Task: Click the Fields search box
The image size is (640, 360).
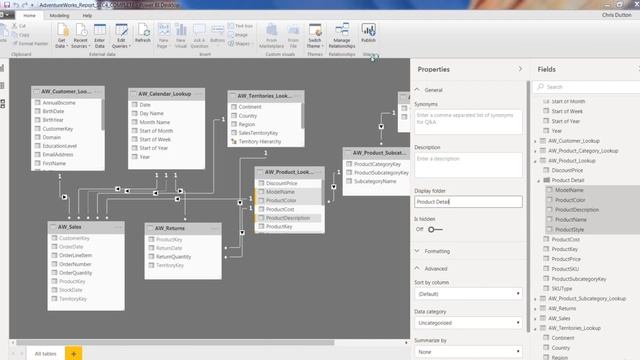Action: click(x=587, y=87)
